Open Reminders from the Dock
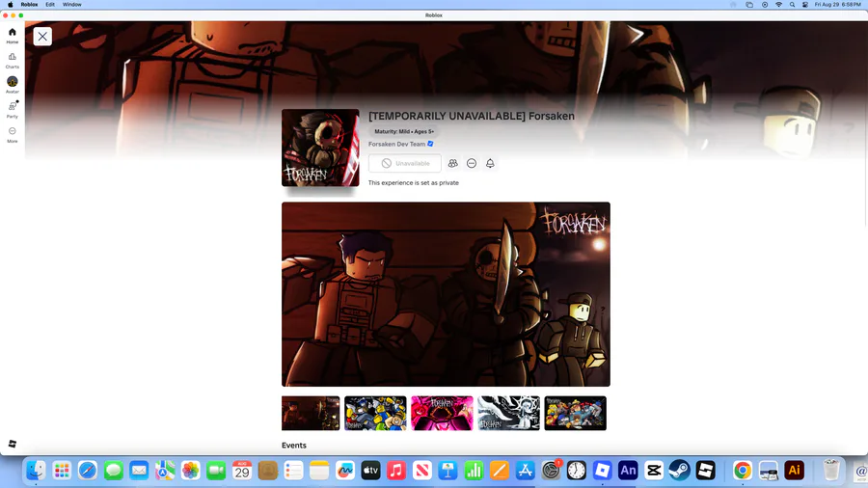This screenshot has height=488, width=868. pyautogui.click(x=293, y=471)
